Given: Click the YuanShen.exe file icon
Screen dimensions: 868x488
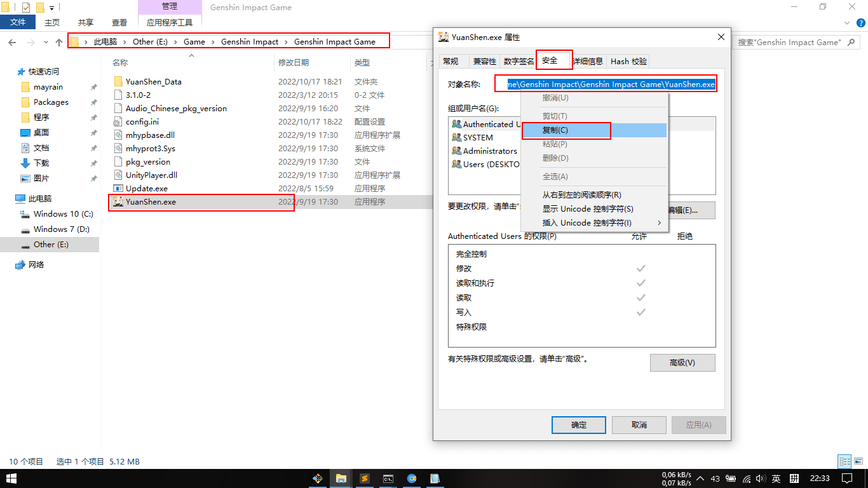Looking at the screenshot, I should pyautogui.click(x=118, y=201).
